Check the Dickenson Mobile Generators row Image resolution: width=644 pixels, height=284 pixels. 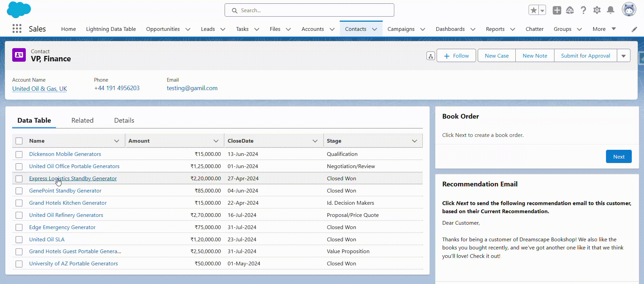point(19,154)
